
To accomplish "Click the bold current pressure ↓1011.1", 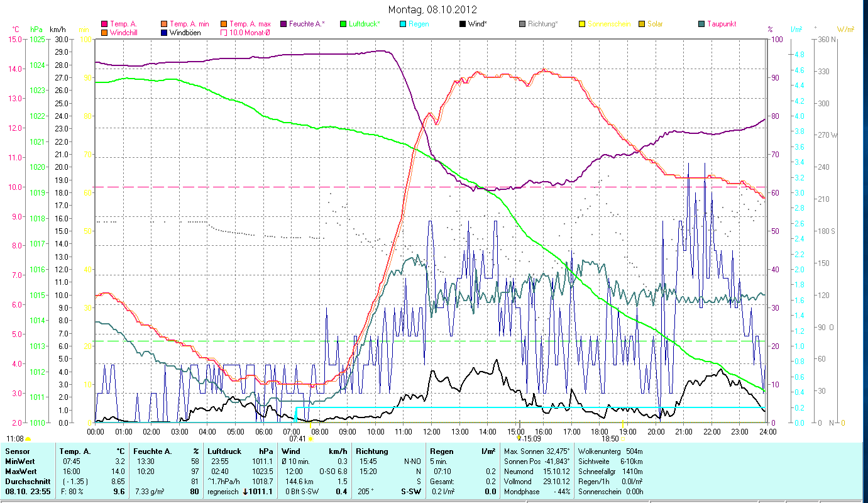I will pyautogui.click(x=258, y=492).
